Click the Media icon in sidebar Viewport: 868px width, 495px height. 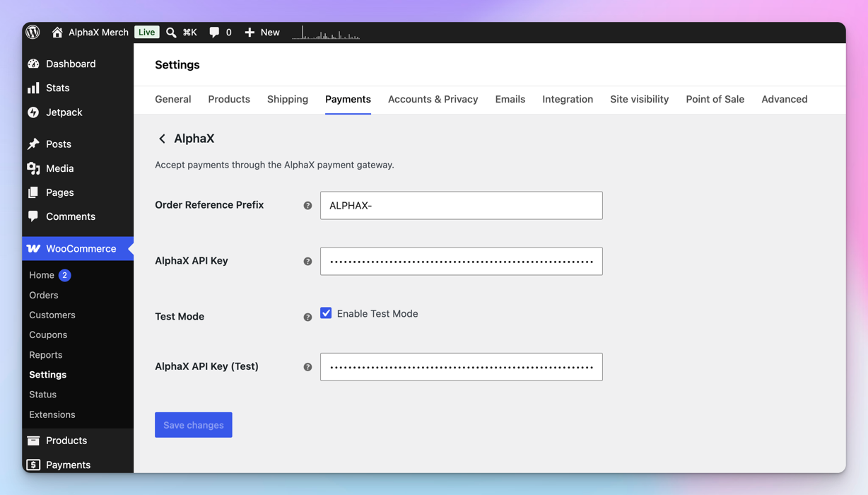33,168
